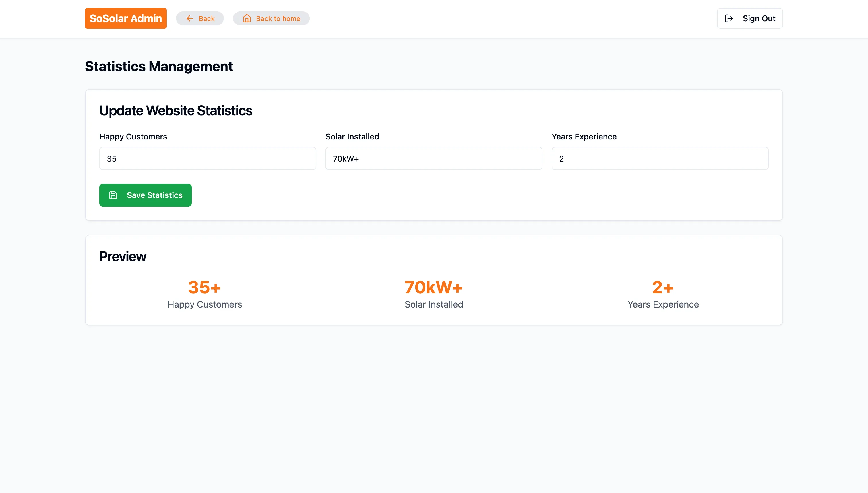Select the Years Experience input box
The height and width of the screenshot is (493, 868).
tap(660, 158)
